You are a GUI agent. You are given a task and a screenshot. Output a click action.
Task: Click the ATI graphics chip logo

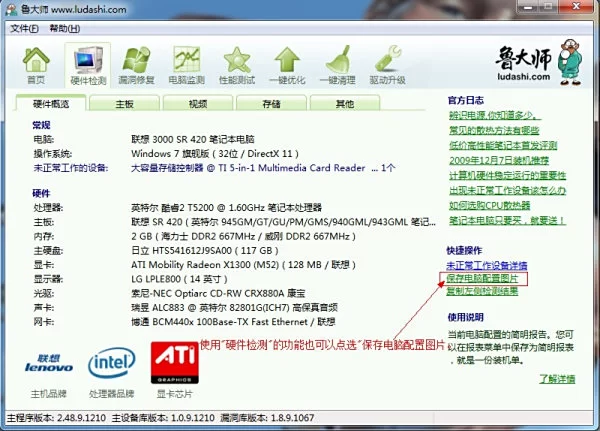(175, 364)
